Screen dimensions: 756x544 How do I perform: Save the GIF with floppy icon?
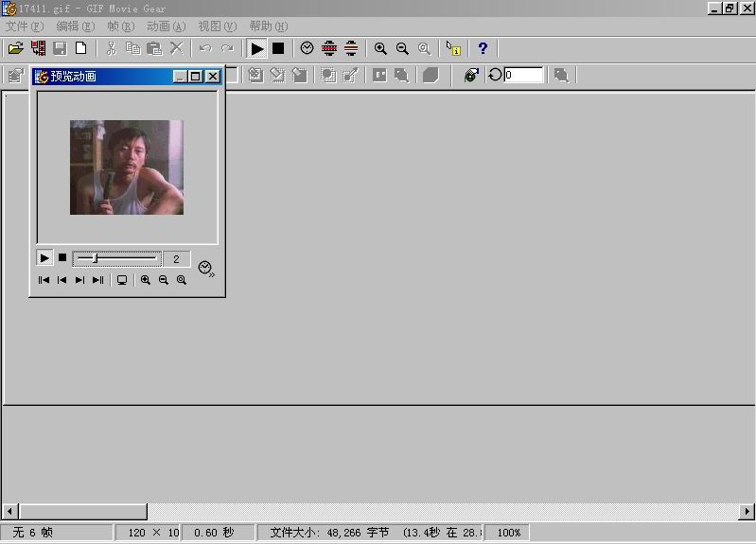tap(60, 48)
